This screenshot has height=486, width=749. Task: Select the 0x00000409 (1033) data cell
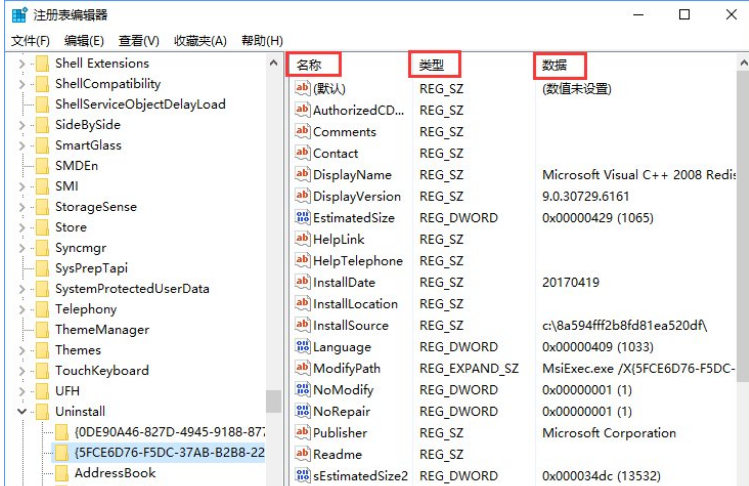pos(598,347)
